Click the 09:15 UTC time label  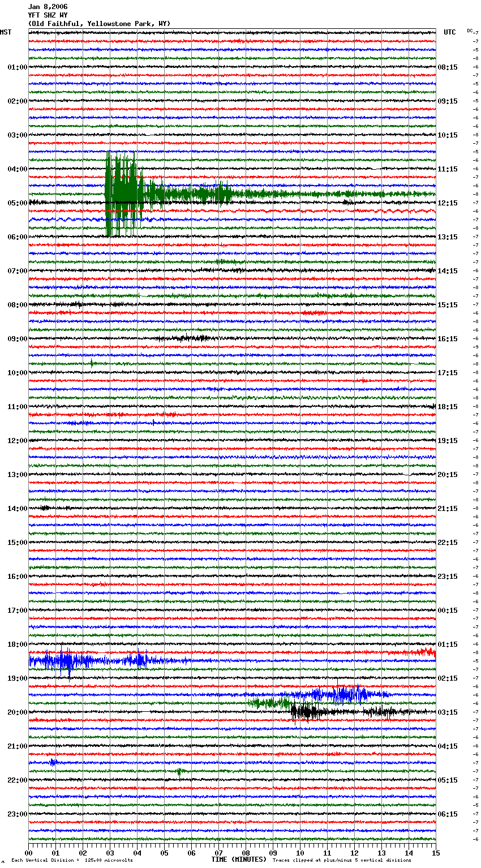coord(448,101)
